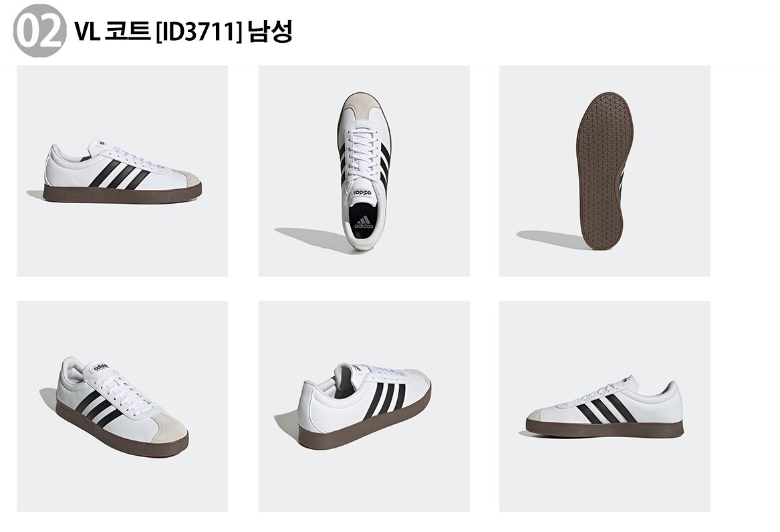This screenshot has height=532, width=780.
Task: Click the stripes on the left-facing shoe
Action: [x=606, y=409]
